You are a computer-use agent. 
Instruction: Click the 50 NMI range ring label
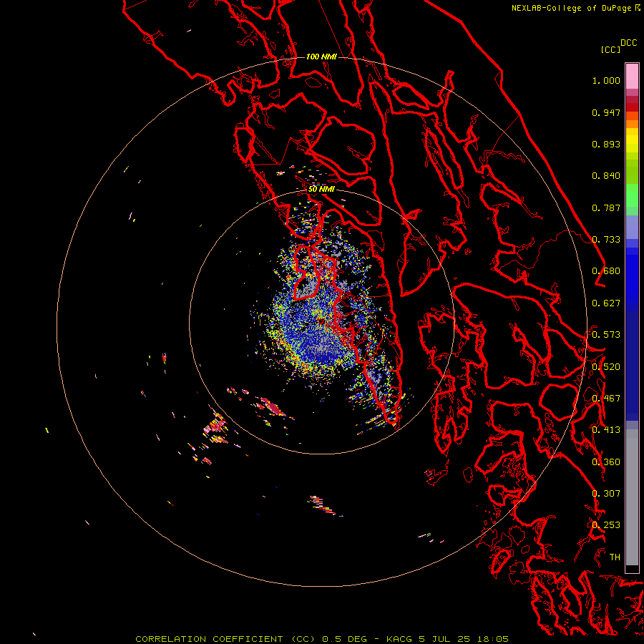321,190
